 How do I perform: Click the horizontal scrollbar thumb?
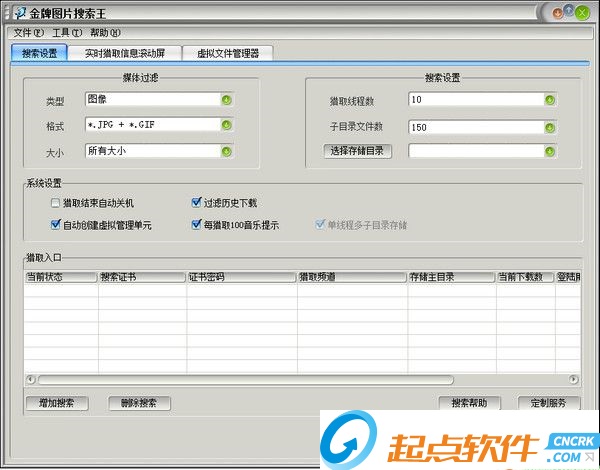tap(246, 380)
